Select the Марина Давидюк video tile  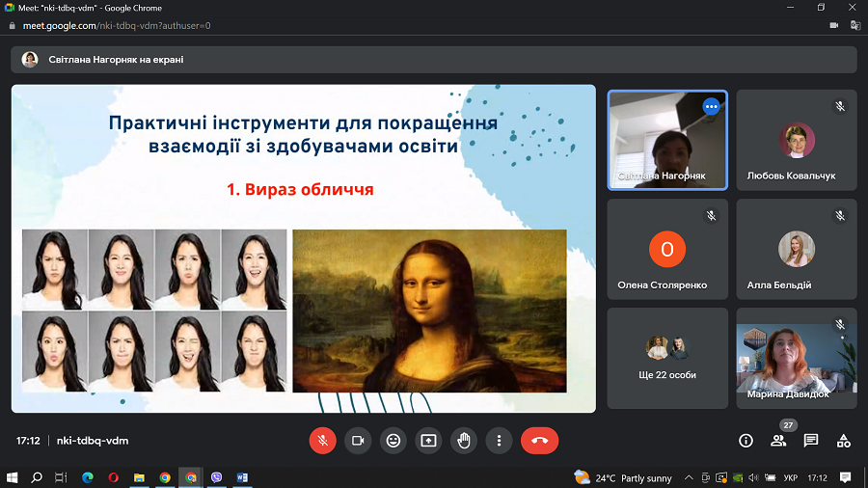pos(797,359)
